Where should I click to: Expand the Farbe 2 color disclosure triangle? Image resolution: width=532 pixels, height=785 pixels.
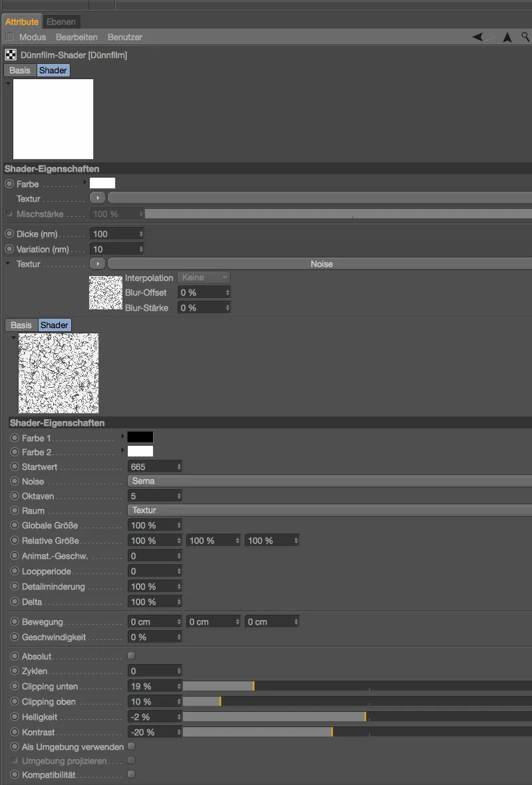122,450
